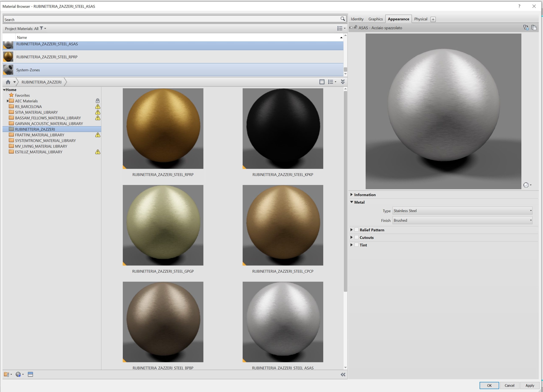The height and width of the screenshot is (392, 543).
Task: Click the duplicate asset icon
Action: pos(534,28)
